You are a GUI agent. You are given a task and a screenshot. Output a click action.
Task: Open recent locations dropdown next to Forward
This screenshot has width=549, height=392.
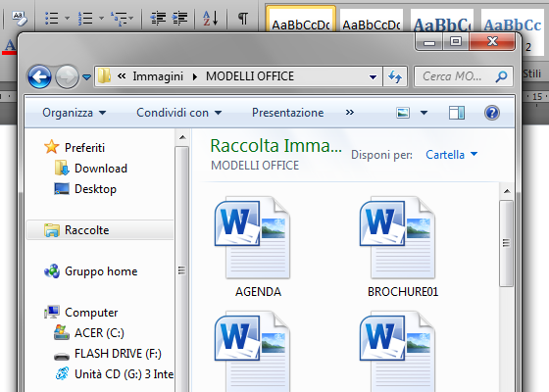point(87,77)
